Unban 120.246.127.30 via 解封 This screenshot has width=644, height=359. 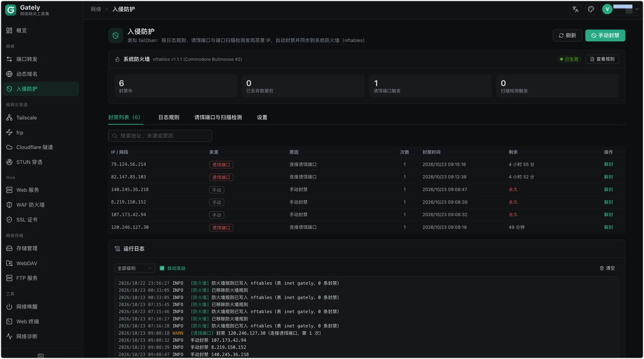click(609, 227)
